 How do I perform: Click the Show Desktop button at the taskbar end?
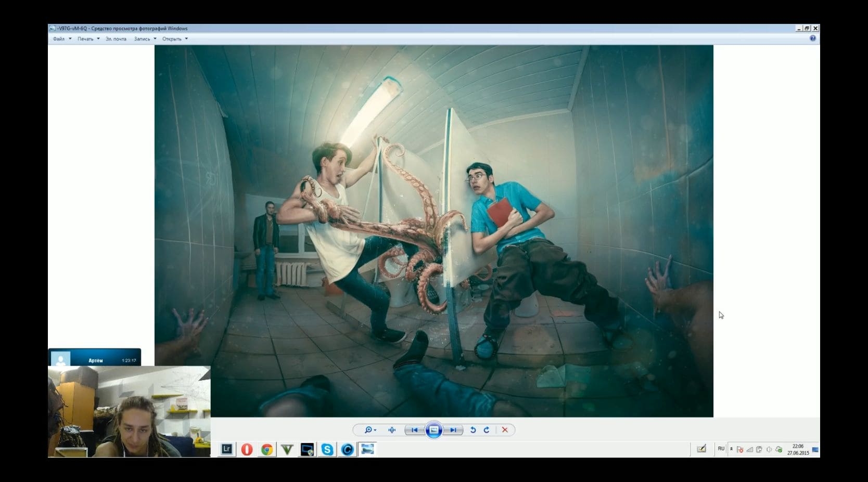pos(816,450)
